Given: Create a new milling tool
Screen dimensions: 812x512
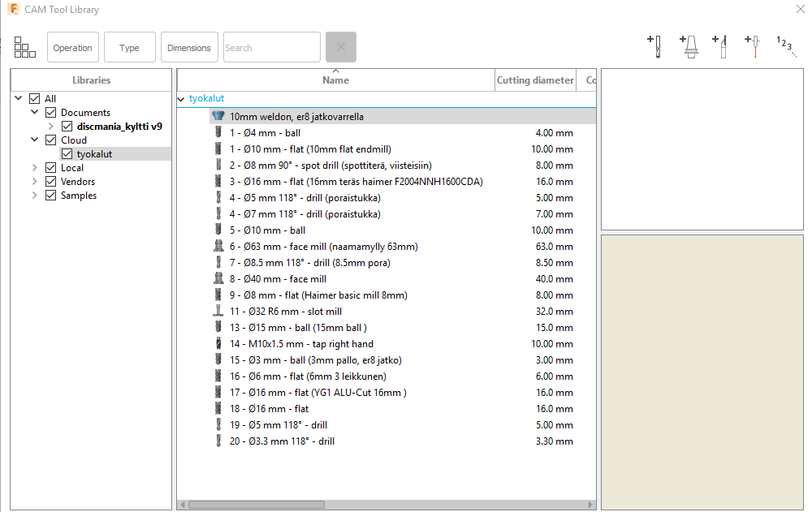Looking at the screenshot, I should (655, 45).
